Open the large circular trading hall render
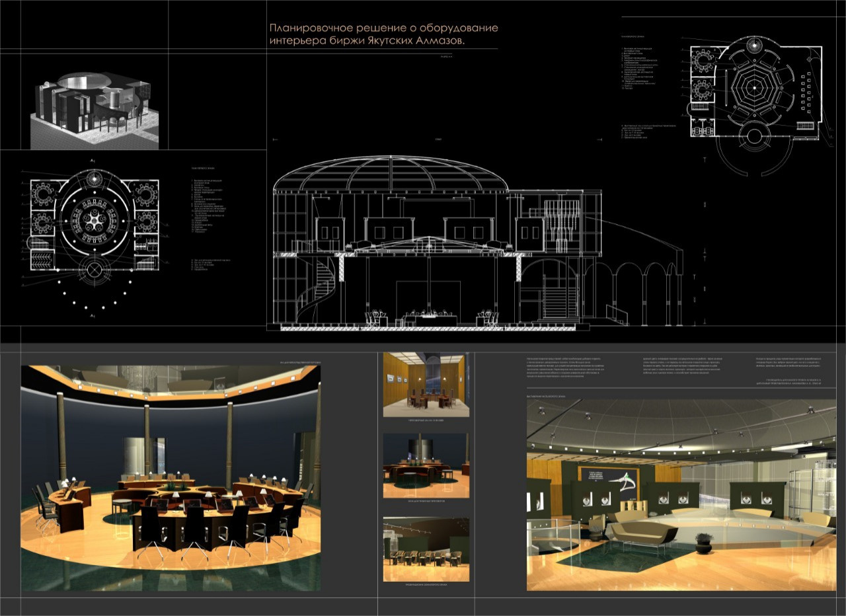Screen dimensions: 846x616 [x=171, y=477]
